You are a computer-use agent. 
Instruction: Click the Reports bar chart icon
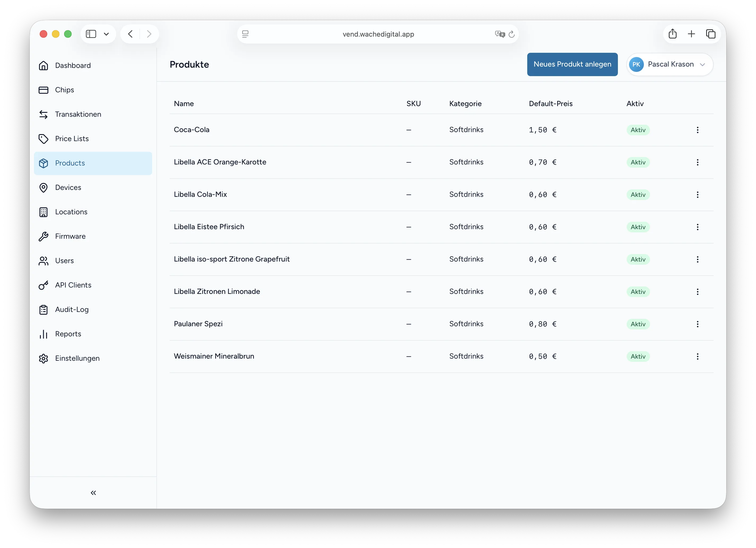click(x=43, y=334)
